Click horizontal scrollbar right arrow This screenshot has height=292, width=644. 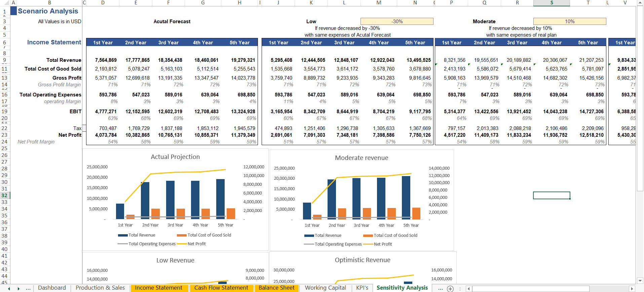632,289
